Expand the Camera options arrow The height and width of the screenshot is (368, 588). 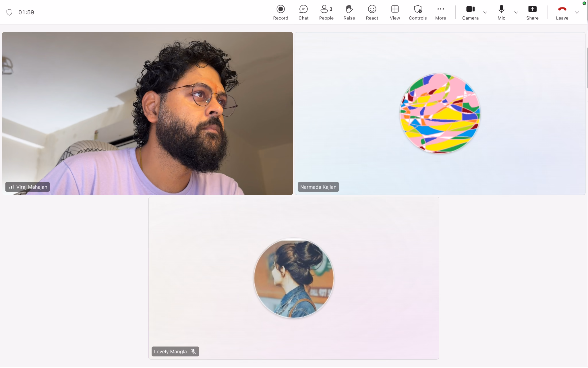(485, 12)
